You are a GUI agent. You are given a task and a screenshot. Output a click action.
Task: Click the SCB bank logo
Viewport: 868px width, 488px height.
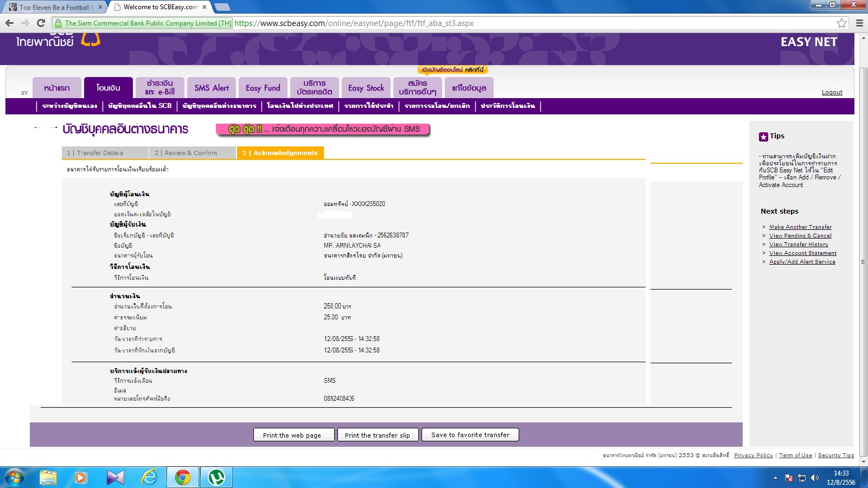[59, 41]
